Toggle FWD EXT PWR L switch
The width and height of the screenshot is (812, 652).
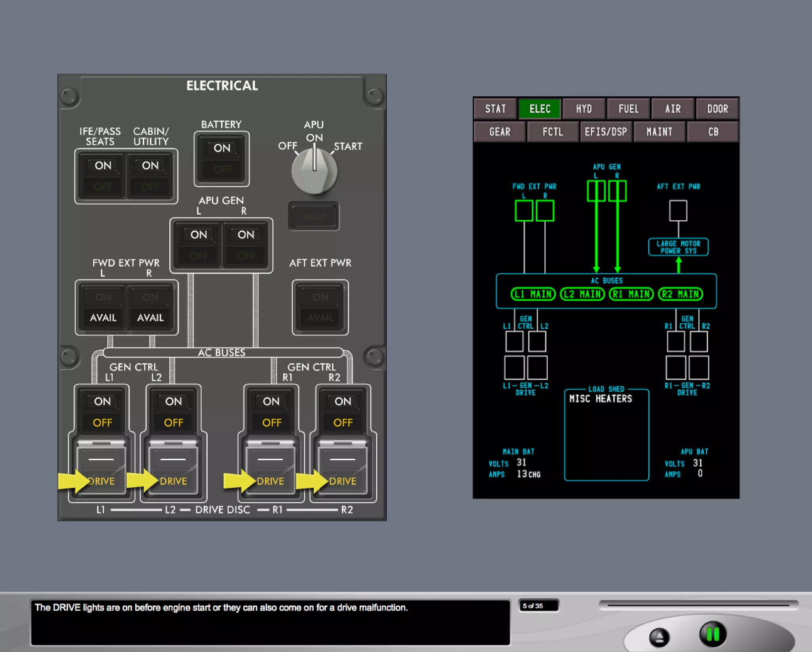[103, 308]
